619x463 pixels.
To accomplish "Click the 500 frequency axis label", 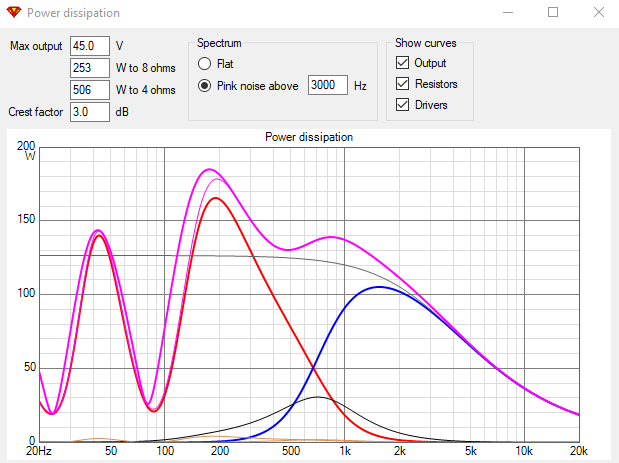I will (x=291, y=451).
